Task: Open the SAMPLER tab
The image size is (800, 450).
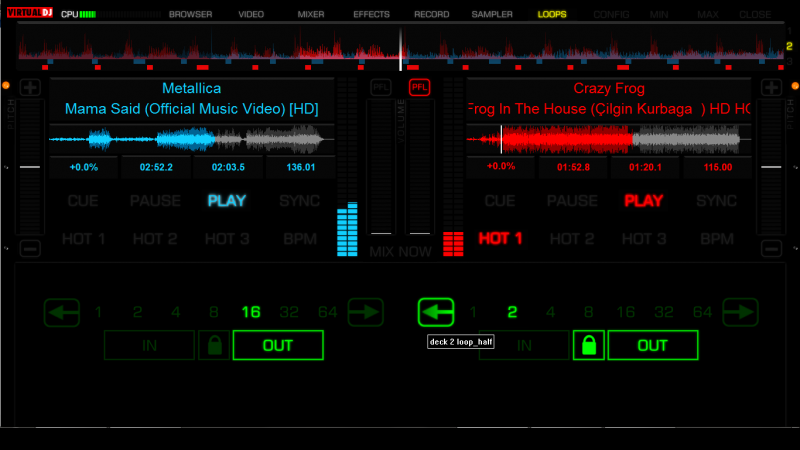Action: click(x=492, y=14)
